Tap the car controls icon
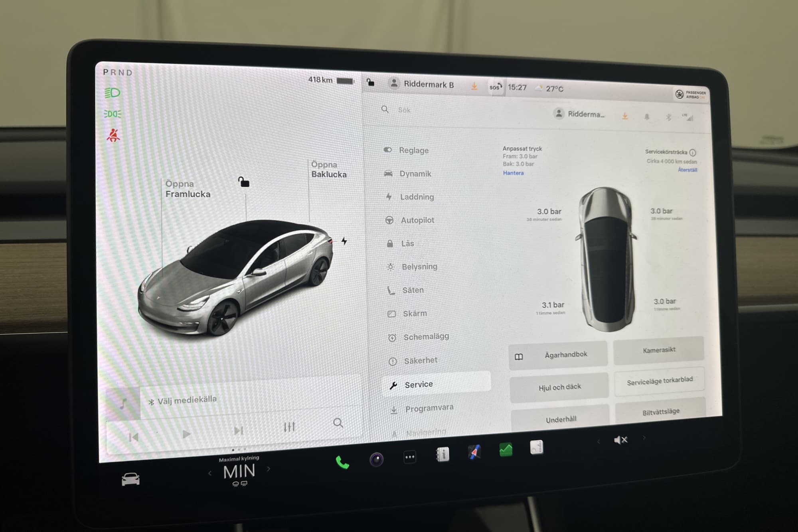 tap(130, 479)
